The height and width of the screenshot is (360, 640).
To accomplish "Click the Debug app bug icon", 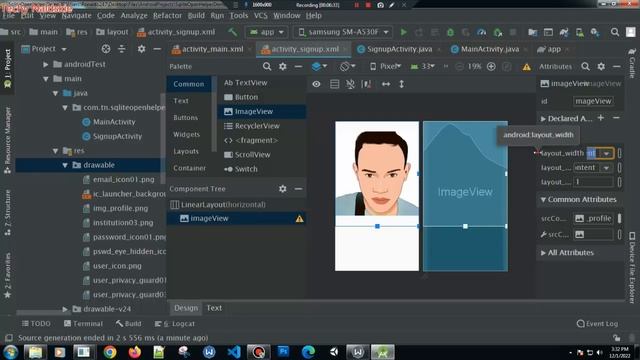I will click(450, 32).
